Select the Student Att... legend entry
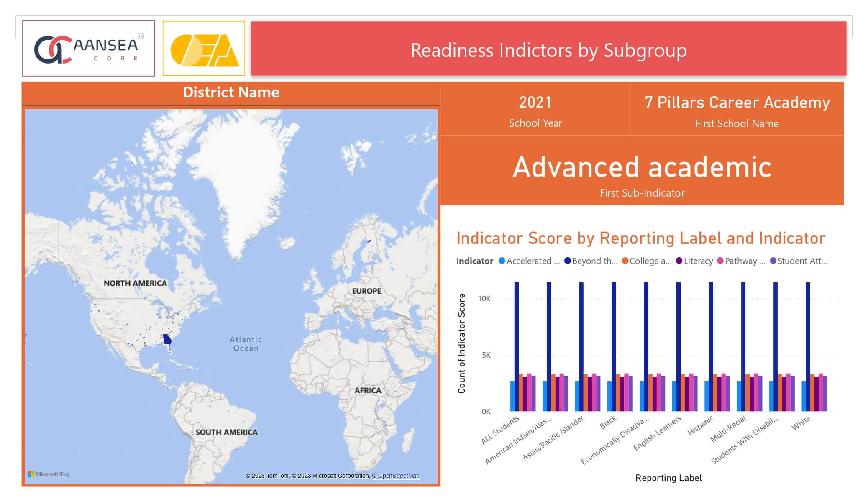The image size is (868, 502). (799, 261)
